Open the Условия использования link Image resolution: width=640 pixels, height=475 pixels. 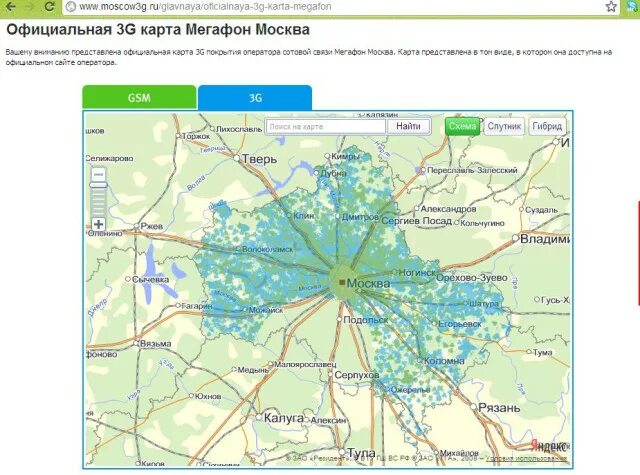526,458
